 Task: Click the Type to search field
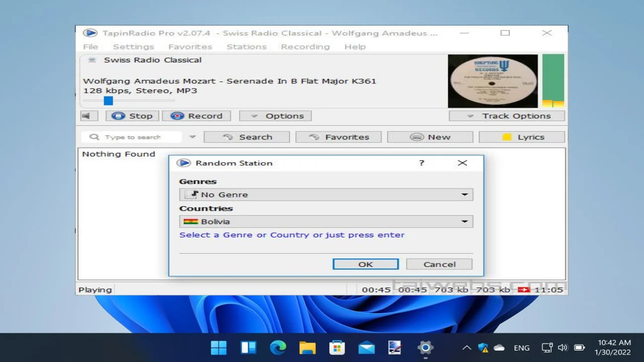coord(132,137)
